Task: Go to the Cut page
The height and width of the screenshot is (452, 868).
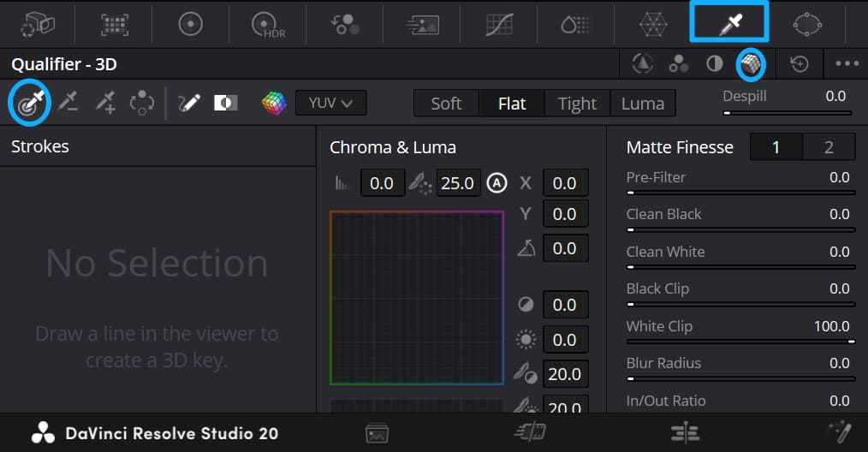Action: tap(530, 432)
